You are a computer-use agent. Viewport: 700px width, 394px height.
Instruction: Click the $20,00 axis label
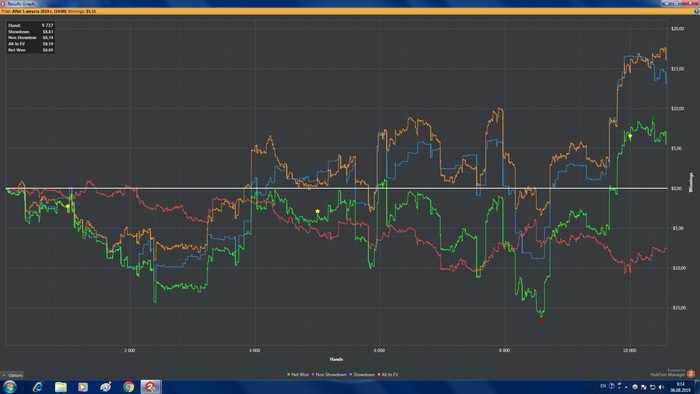click(677, 29)
